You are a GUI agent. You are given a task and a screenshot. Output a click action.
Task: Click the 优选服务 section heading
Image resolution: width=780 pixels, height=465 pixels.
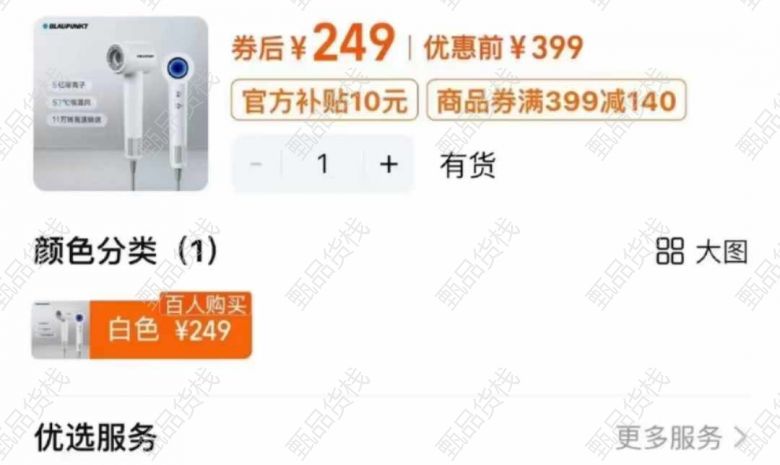pyautogui.click(x=96, y=437)
